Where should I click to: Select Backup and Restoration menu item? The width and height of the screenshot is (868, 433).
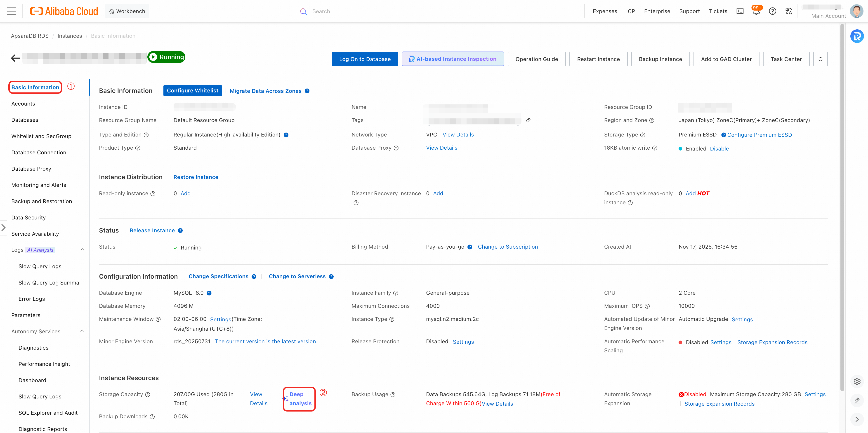coord(41,201)
